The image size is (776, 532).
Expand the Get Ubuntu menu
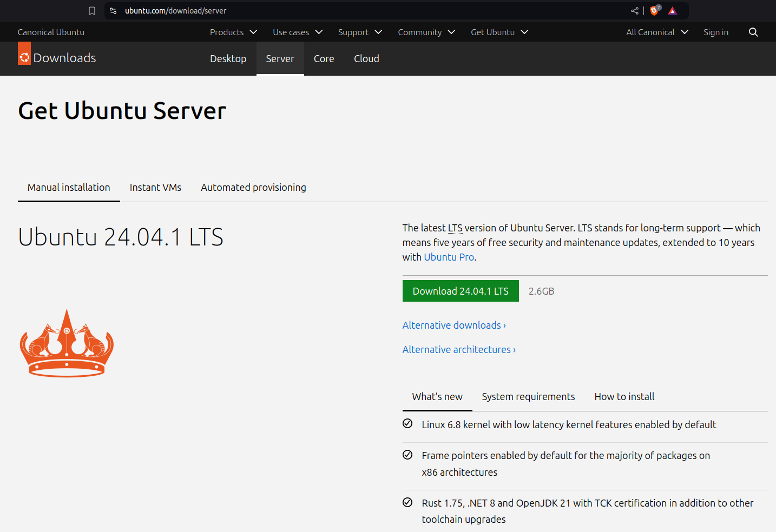tap(499, 32)
